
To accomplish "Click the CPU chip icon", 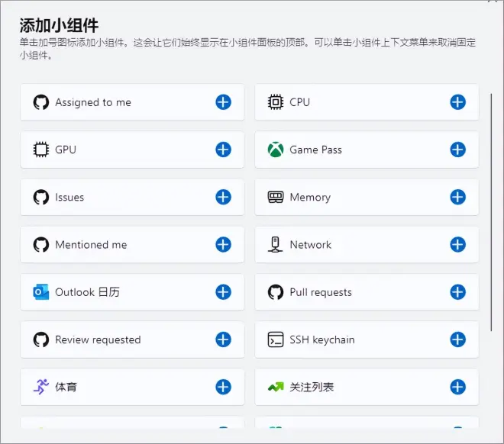I will tap(276, 102).
